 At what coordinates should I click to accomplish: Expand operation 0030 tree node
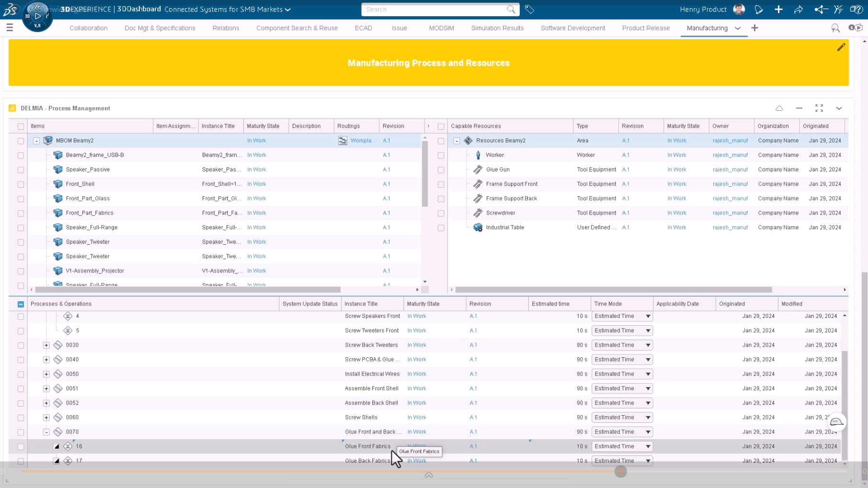coord(46,345)
